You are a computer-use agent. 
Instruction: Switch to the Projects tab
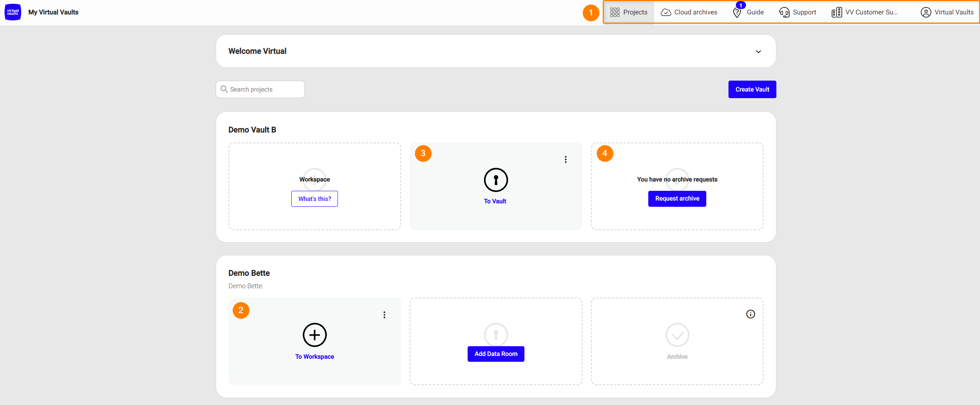pyautogui.click(x=629, y=12)
